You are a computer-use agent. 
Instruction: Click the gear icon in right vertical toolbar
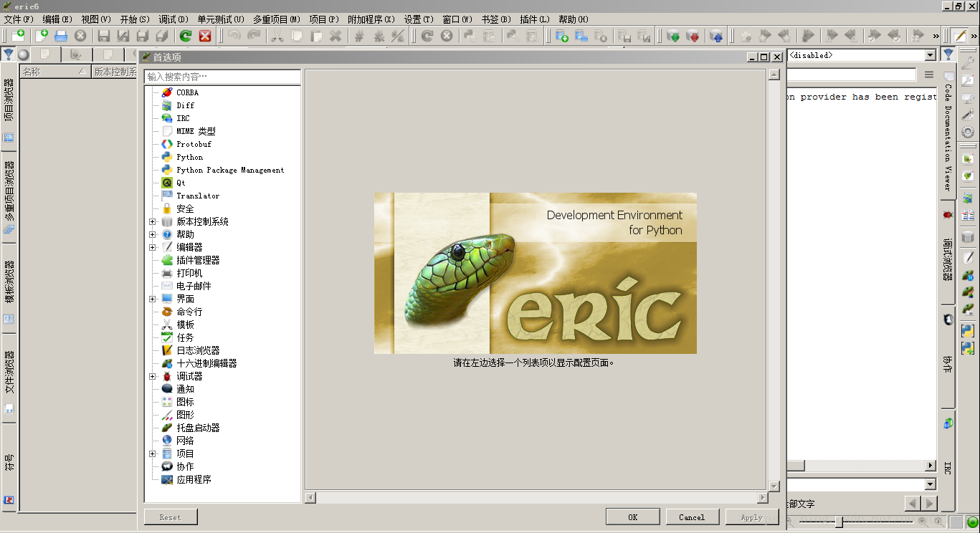click(968, 133)
